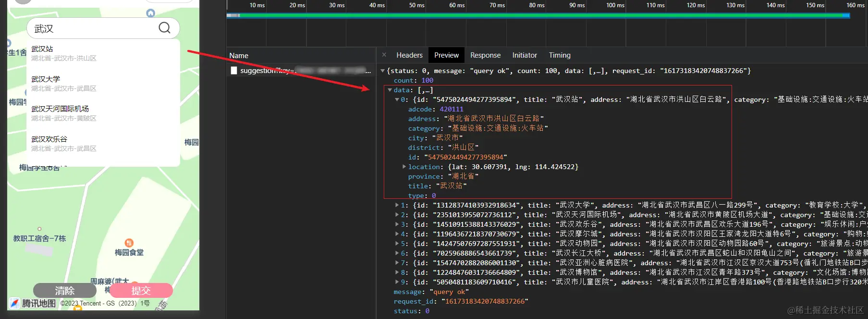The image size is (868, 319).
Task: Click the 150 ms timeline marker
Action: 815,5
